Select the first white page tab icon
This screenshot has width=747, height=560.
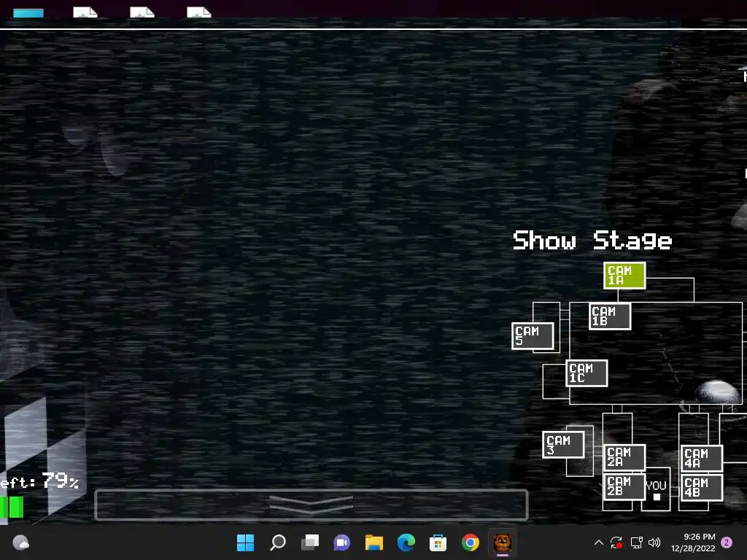85,12
